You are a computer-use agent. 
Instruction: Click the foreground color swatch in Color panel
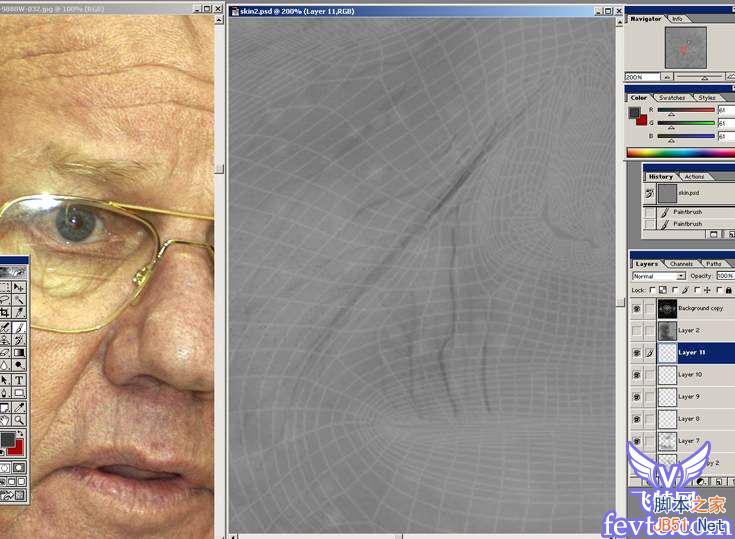(x=634, y=112)
